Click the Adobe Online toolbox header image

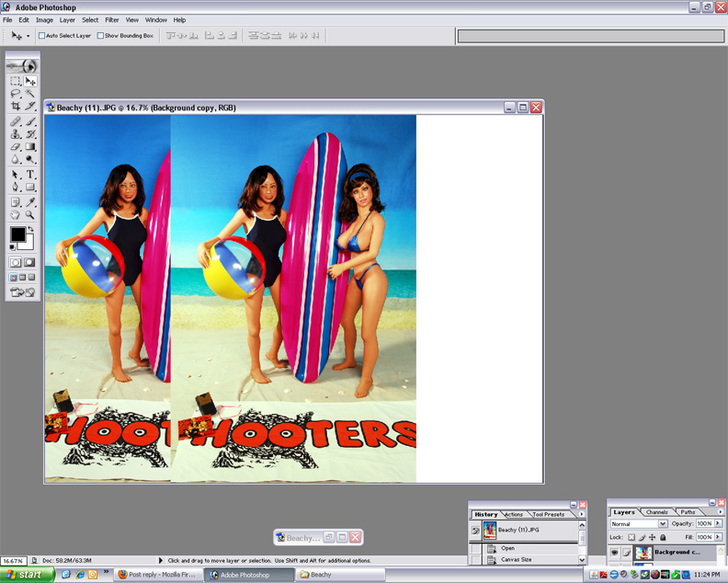point(22,66)
